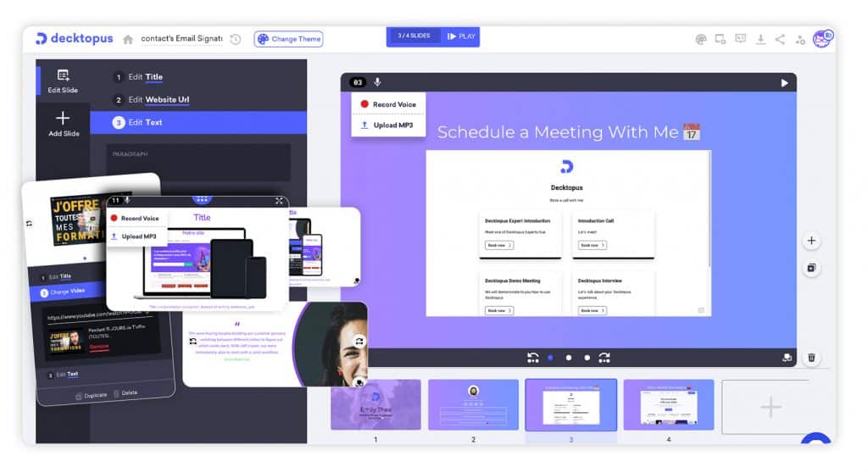Click Book now under Decktopus Expert Introduction

tap(498, 245)
